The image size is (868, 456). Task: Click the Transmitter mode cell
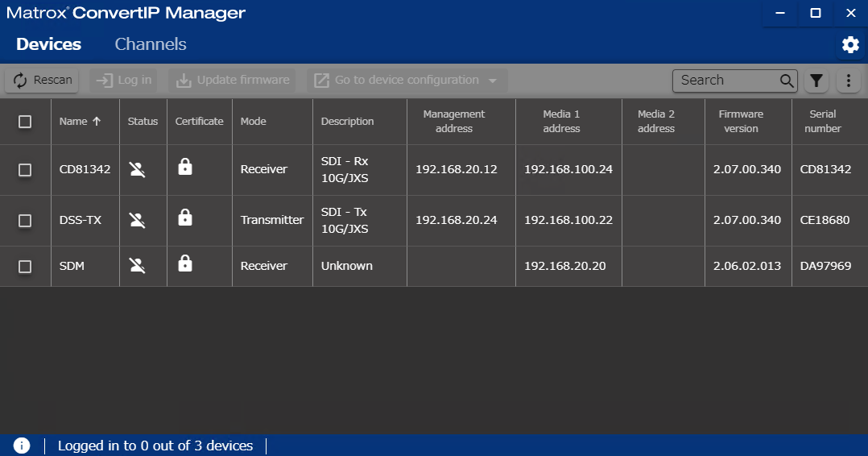tap(272, 221)
